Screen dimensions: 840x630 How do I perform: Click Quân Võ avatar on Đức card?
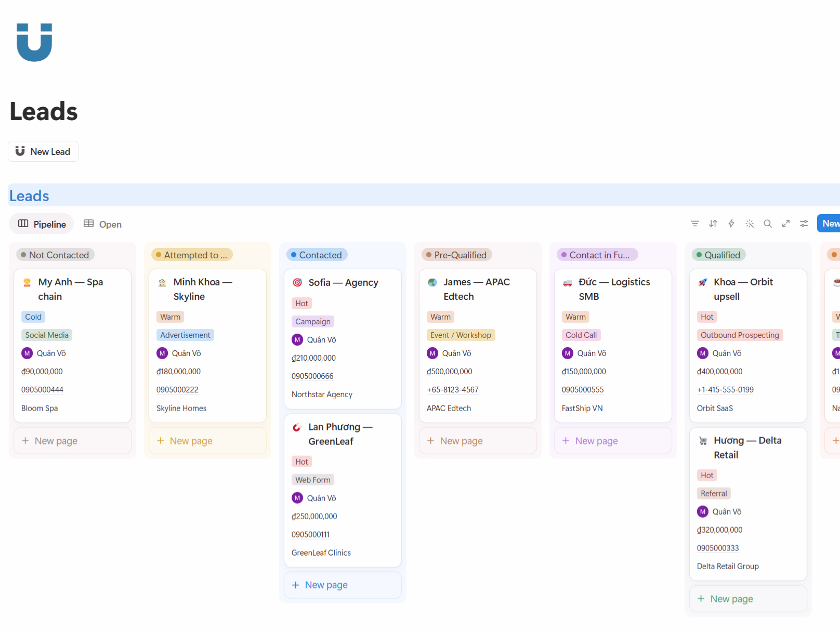coord(568,353)
